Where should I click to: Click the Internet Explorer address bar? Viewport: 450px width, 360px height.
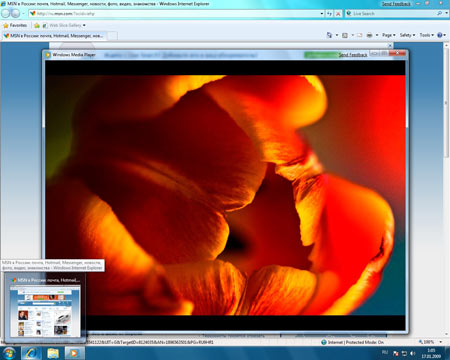click(174, 14)
